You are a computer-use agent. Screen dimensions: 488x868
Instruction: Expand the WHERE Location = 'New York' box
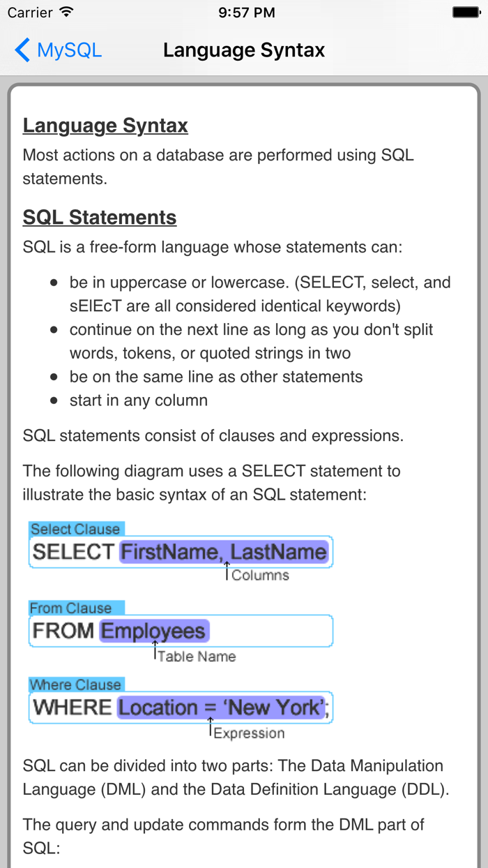(181, 708)
